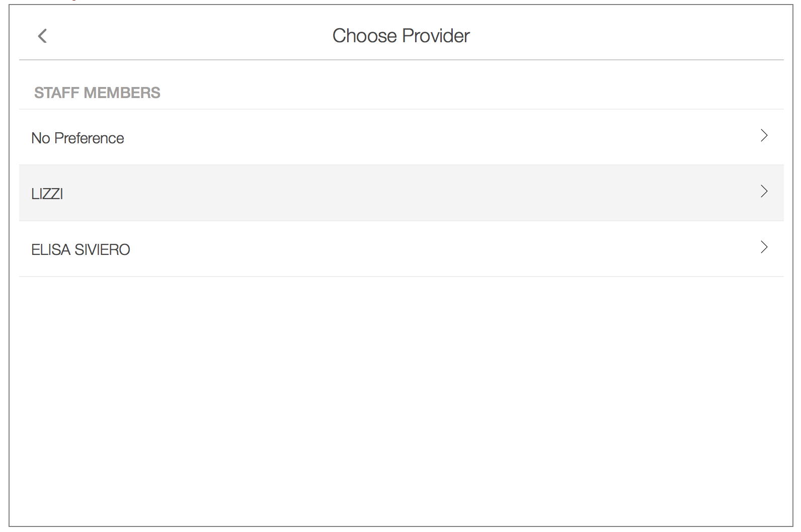Expand ELISA SIVIERO using right arrow
Image resolution: width=801 pixels, height=532 pixels.
click(x=764, y=247)
